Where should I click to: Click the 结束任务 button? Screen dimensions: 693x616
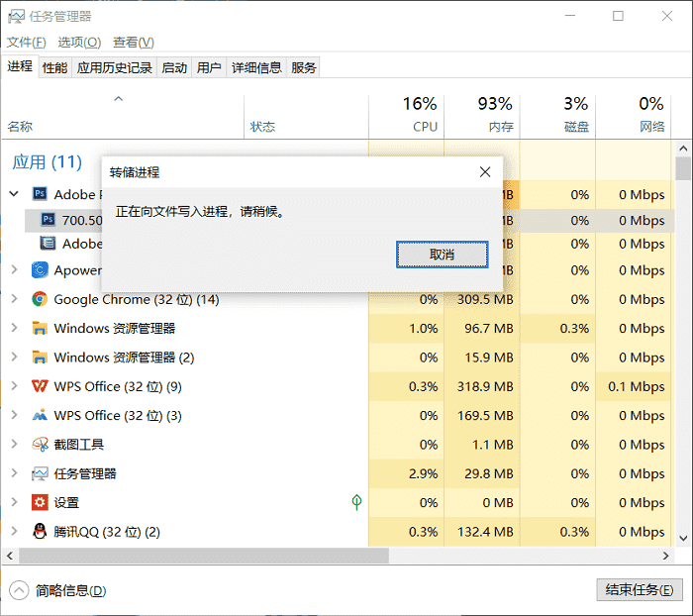[640, 590]
